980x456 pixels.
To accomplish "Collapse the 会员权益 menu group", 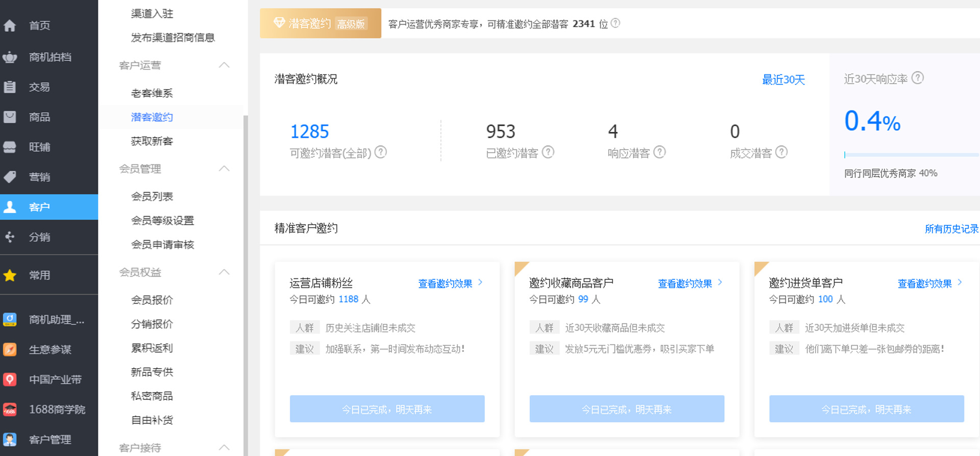I will tap(224, 272).
